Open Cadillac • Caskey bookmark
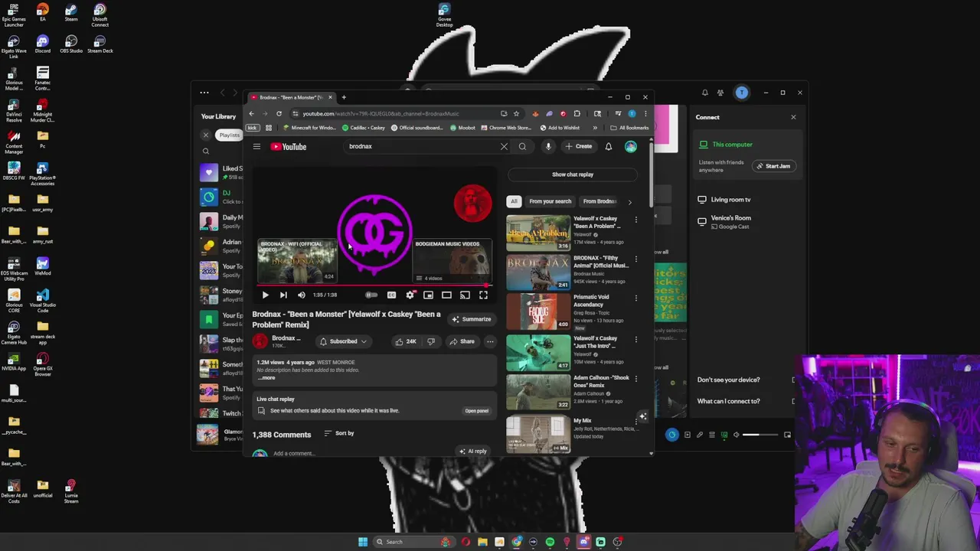Screen dimensions: 980x551 coord(364,128)
